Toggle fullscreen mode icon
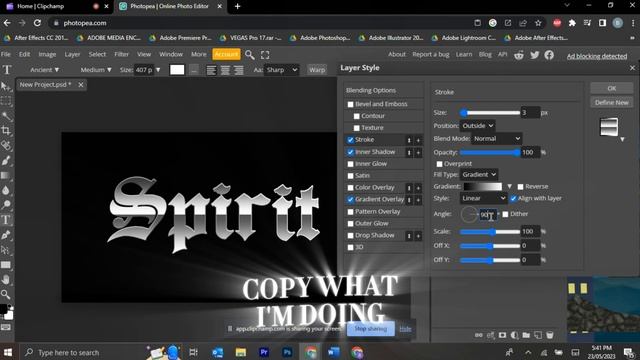Viewport: 640px width, 360px height. coord(265,55)
